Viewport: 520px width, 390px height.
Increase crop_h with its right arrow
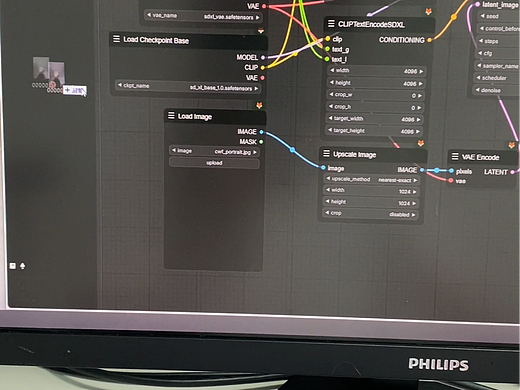pos(419,108)
